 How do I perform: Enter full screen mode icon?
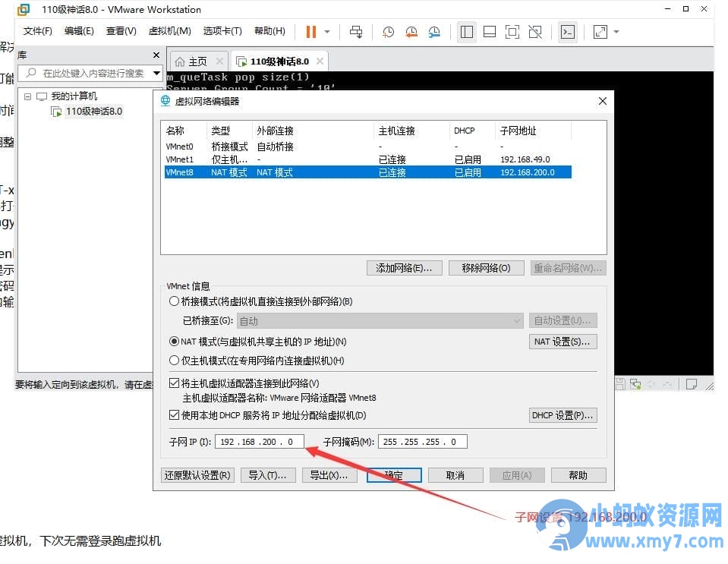pyautogui.click(x=512, y=32)
